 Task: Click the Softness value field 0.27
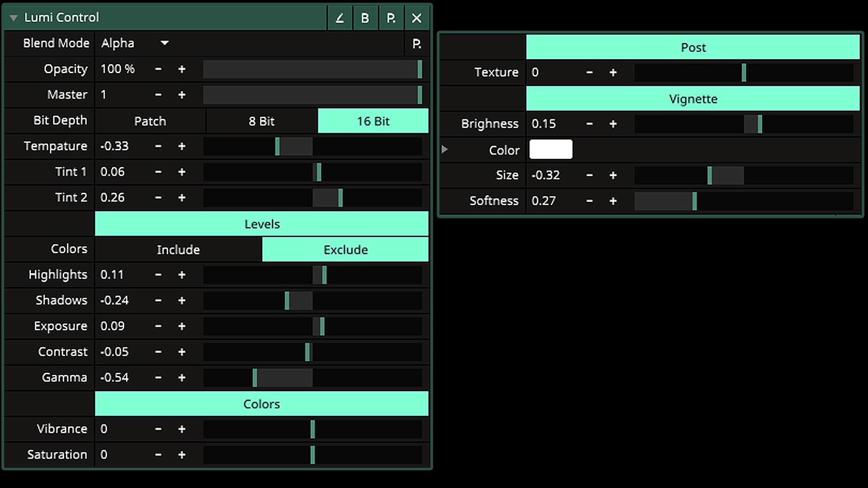click(x=543, y=201)
